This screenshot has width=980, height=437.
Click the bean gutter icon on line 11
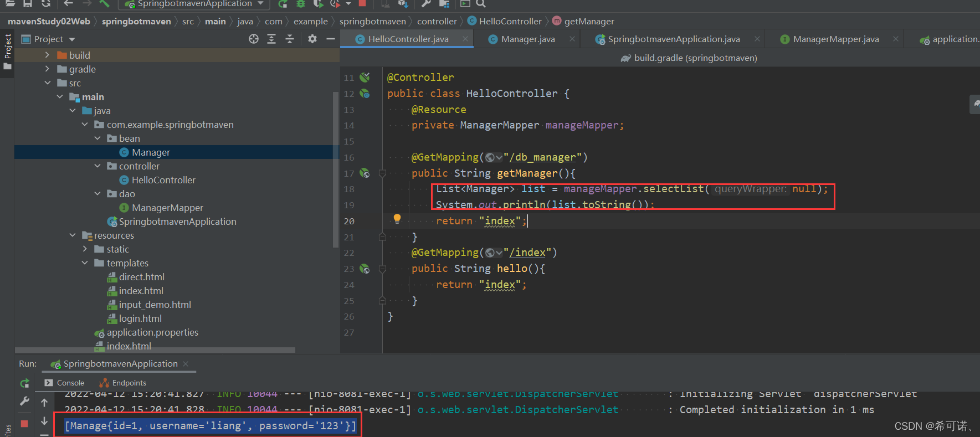coord(365,78)
